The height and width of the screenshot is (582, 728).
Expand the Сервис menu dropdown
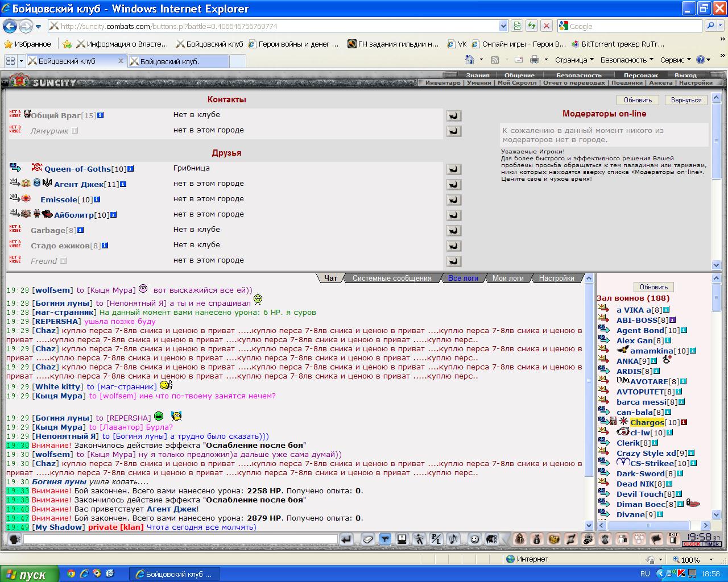tap(675, 60)
